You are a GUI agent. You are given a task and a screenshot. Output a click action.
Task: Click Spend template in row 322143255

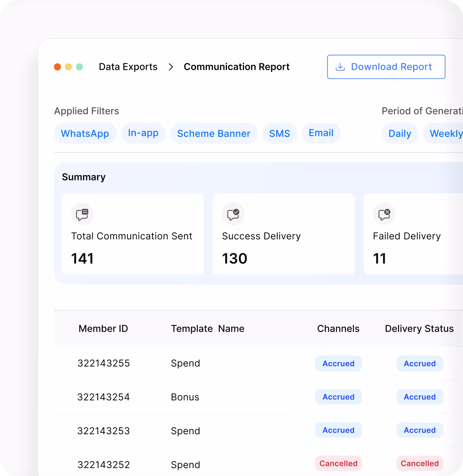click(x=186, y=363)
